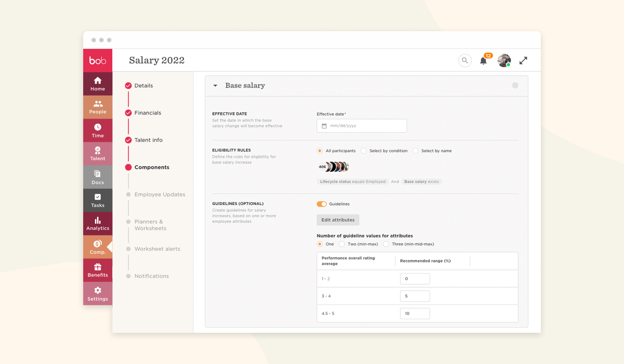Viewport: 624px width, 364px height.
Task: Expand view with the fullscreen arrows icon
Action: click(523, 60)
